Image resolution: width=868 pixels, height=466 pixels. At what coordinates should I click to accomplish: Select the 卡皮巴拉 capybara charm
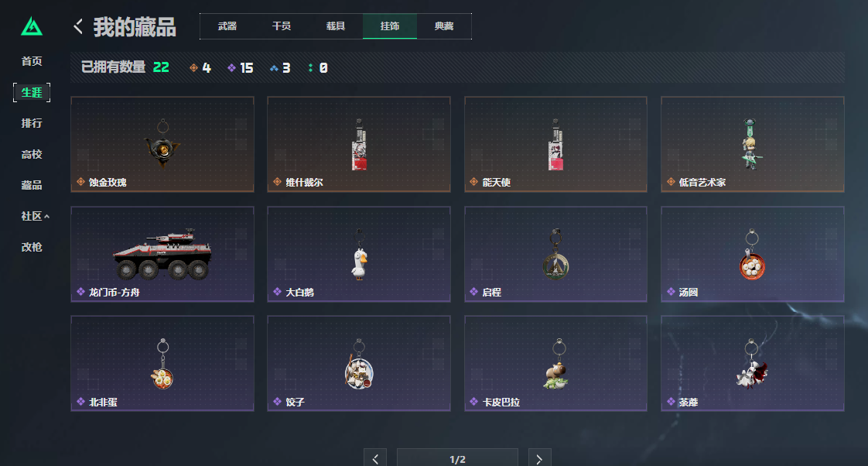[x=555, y=364]
